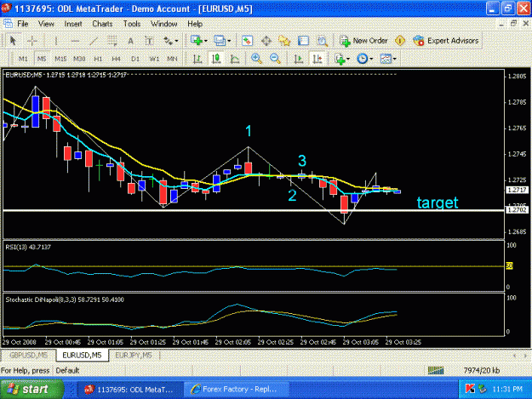Click the connection status 7974/20 kb
Screen dimensions: 532x399
pyautogui.click(x=482, y=371)
